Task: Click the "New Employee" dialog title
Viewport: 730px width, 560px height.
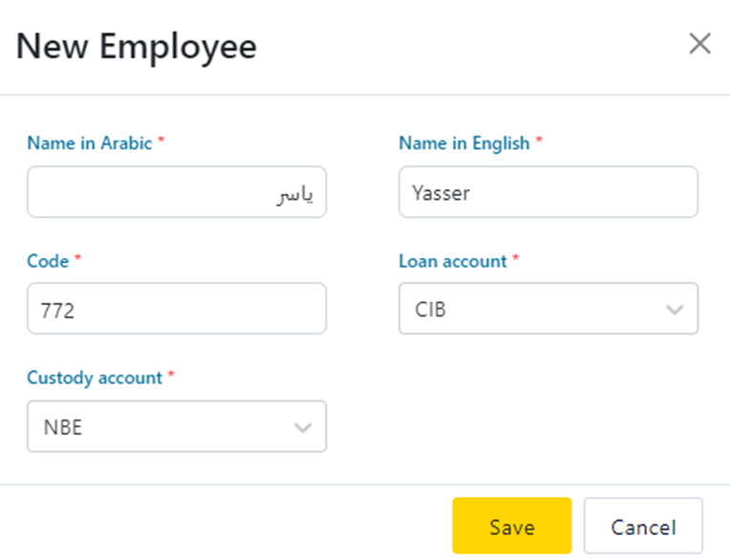Action: tap(137, 46)
